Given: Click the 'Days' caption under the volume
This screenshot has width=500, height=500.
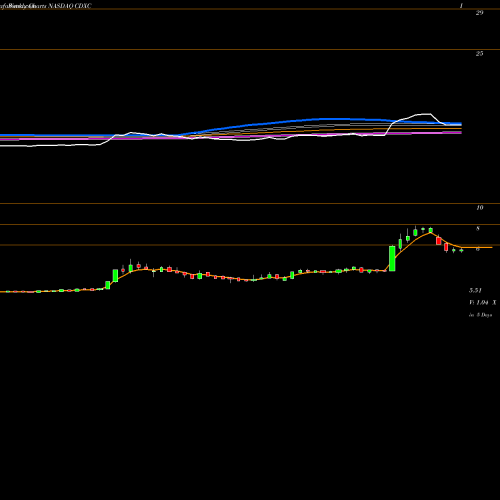Looking at the screenshot, I should pyautogui.click(x=480, y=315).
